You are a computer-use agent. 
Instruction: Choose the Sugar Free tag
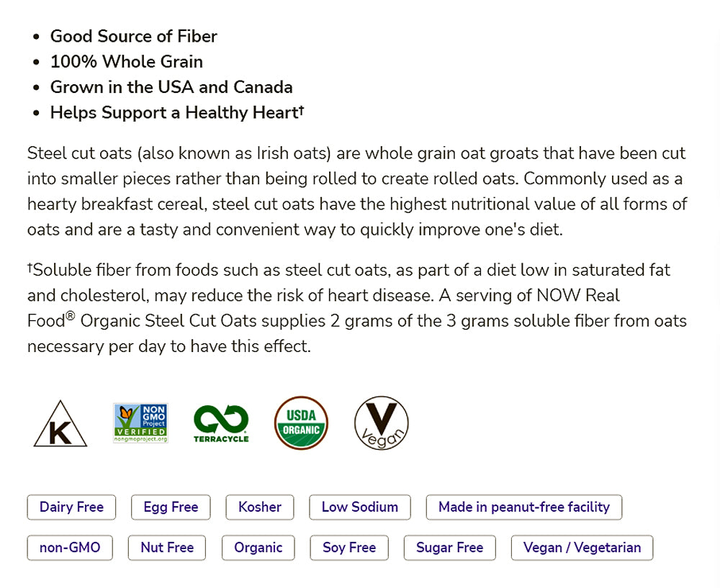449,548
